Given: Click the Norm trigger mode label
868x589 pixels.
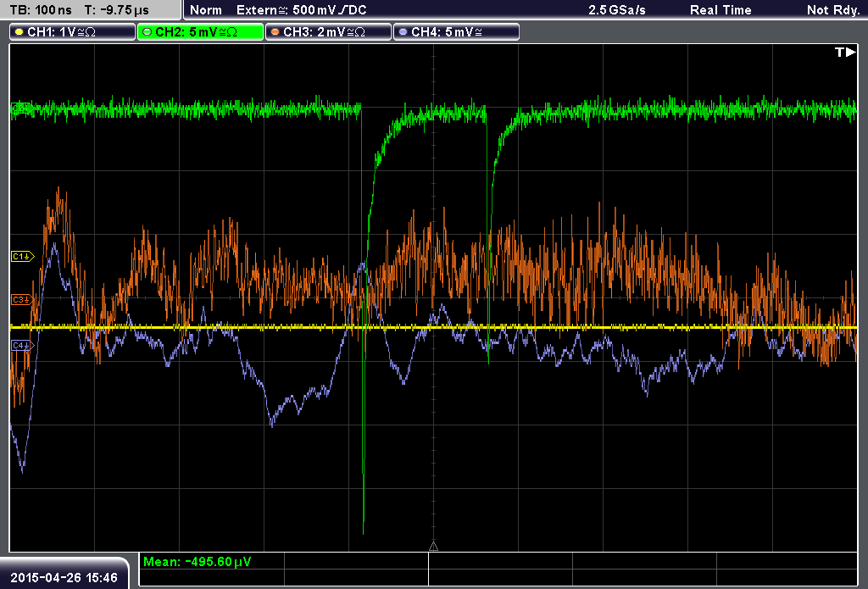Looking at the screenshot, I should point(206,10).
